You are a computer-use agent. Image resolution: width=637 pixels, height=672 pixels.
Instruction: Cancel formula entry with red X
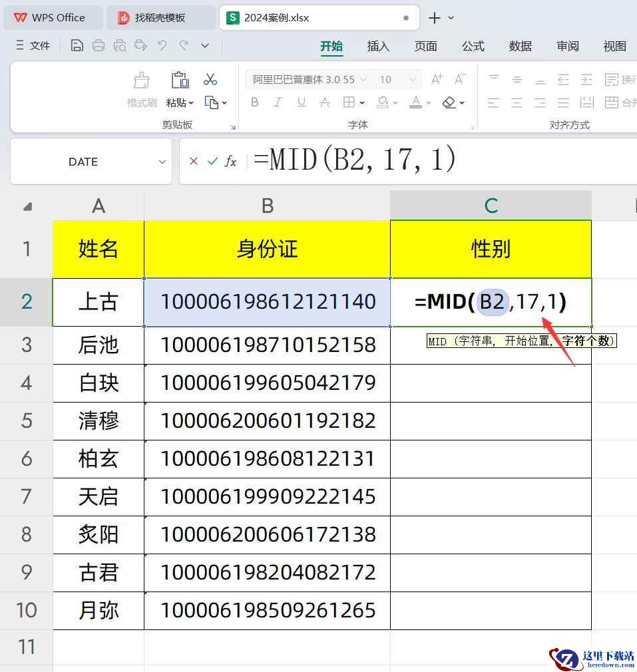tap(194, 161)
